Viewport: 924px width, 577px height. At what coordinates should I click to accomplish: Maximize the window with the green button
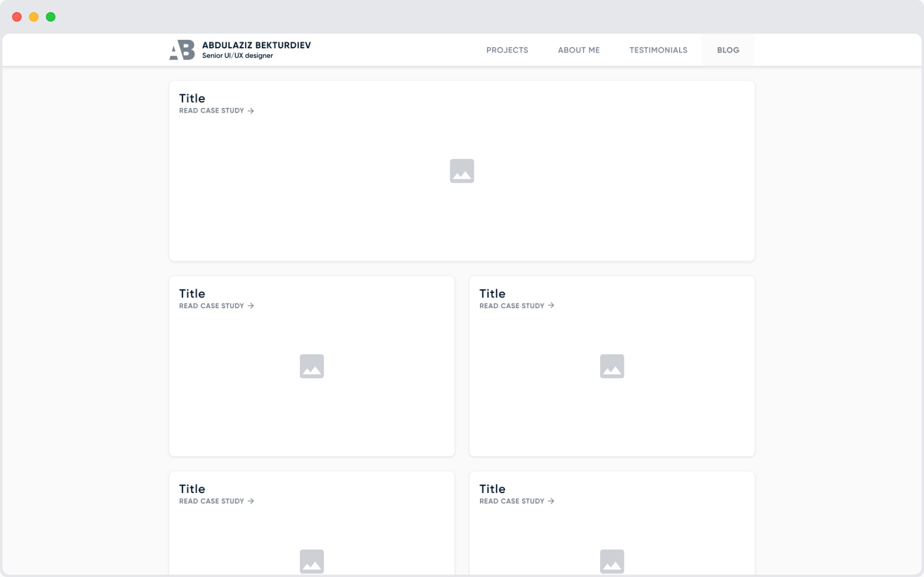(x=50, y=17)
